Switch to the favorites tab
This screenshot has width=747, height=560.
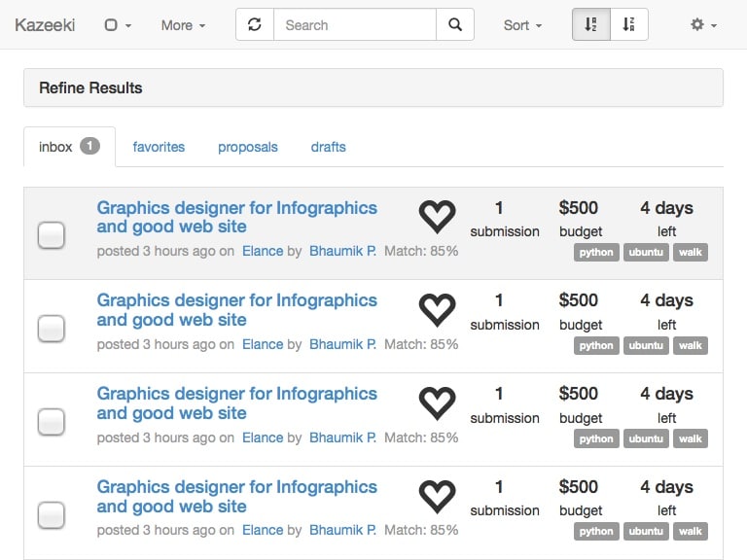coord(159,147)
